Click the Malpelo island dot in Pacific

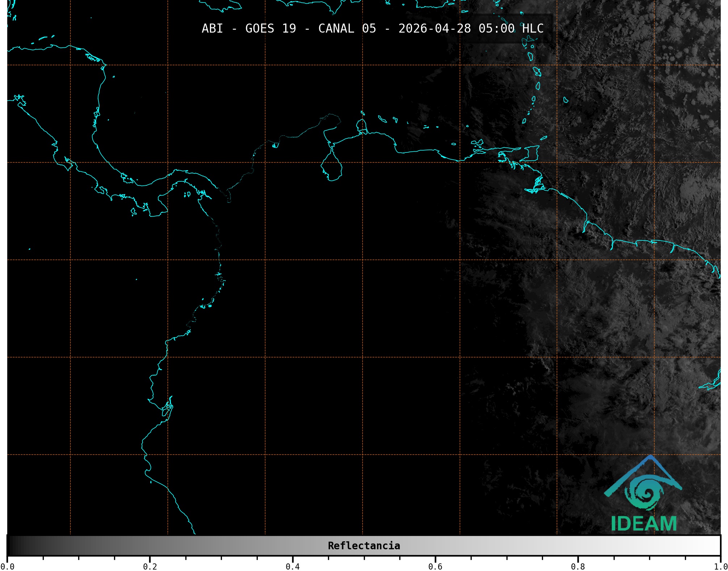[x=136, y=280]
